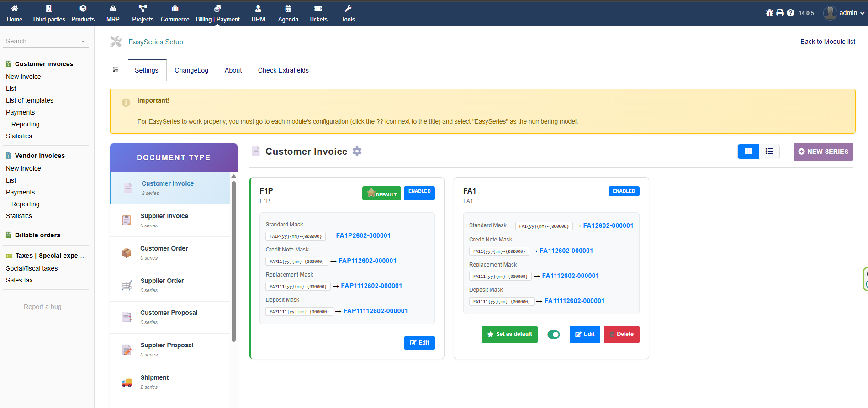
Task: Click Back to Module list link
Action: (827, 42)
